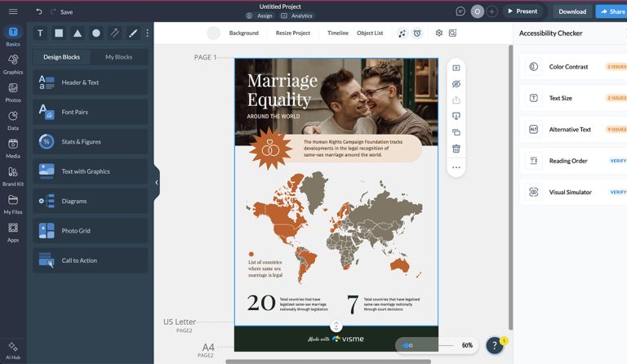Open the Color Contrast accessibility check
The image size is (627, 364).
pos(568,67)
